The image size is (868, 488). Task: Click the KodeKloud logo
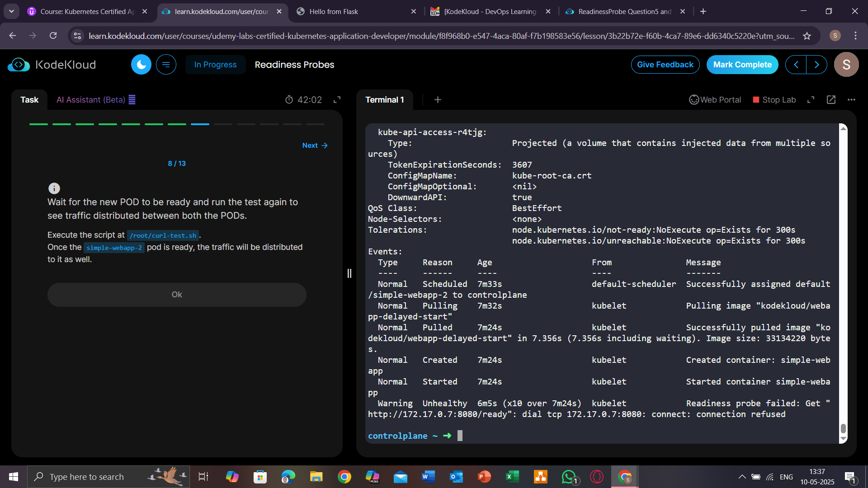52,65
